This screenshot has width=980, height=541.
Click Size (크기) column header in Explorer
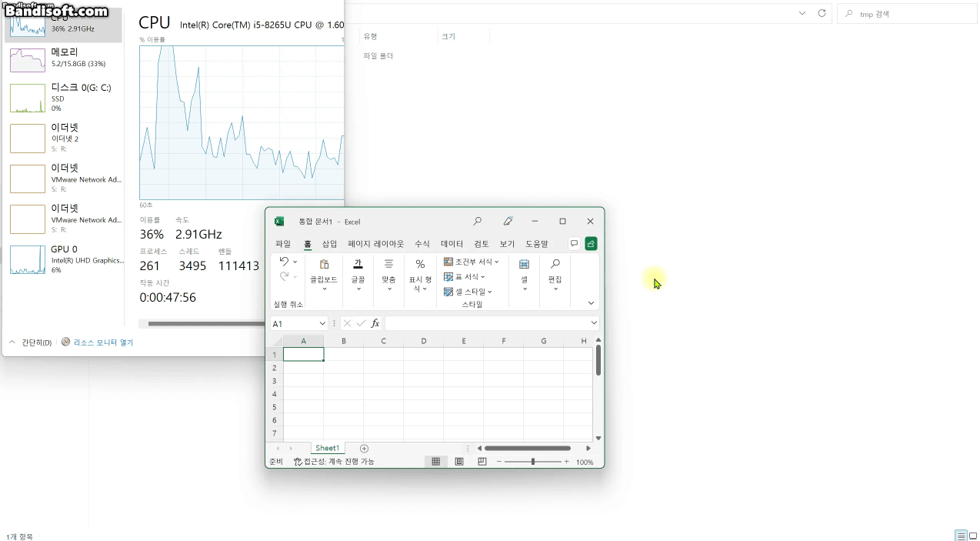click(448, 36)
